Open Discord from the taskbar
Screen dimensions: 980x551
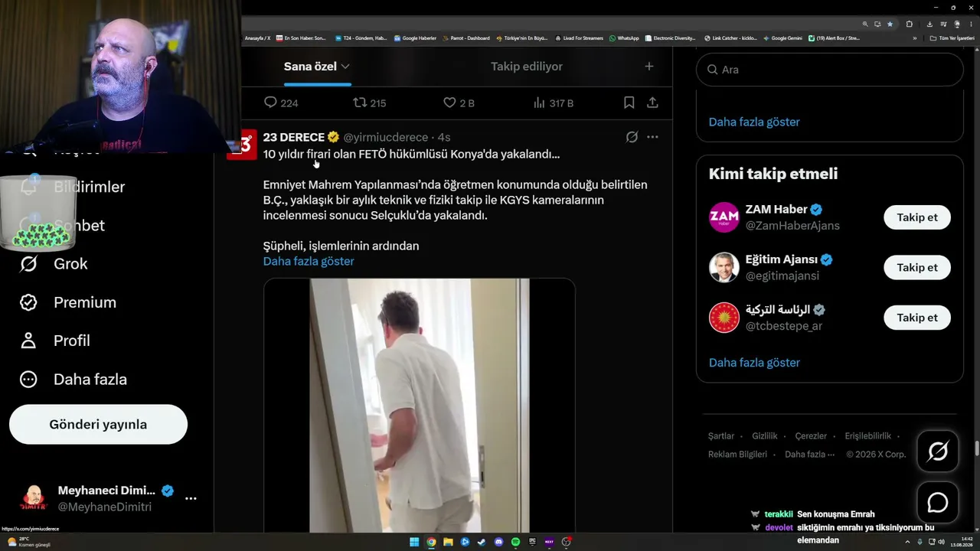point(498,542)
